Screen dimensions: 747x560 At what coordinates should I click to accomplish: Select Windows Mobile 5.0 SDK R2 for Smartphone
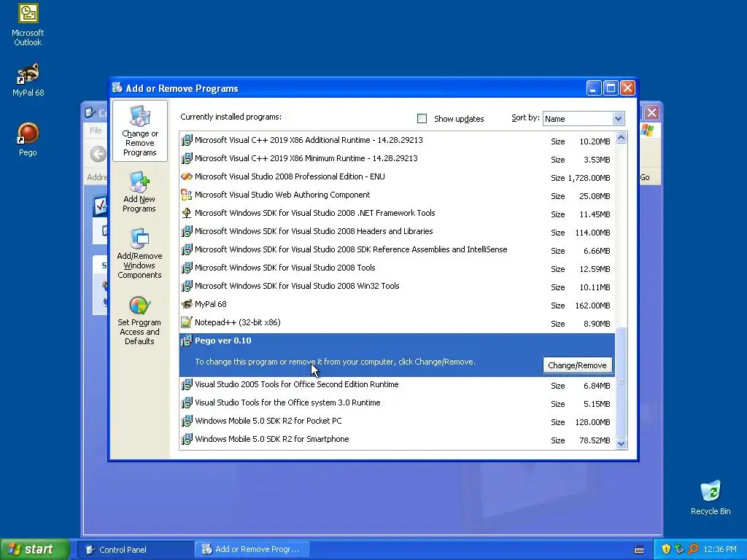271,439
